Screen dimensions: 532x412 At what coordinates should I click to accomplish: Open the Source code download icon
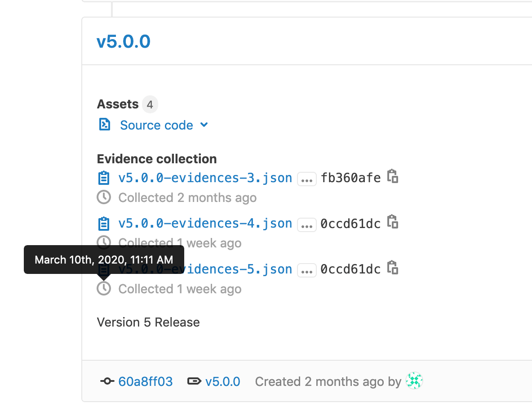(104, 125)
